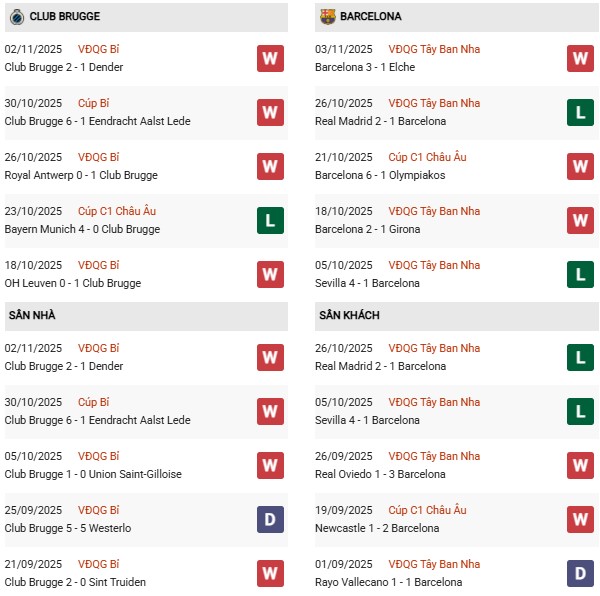Click the Club Brugge crest icon
600x596 pixels.
click(x=16, y=17)
